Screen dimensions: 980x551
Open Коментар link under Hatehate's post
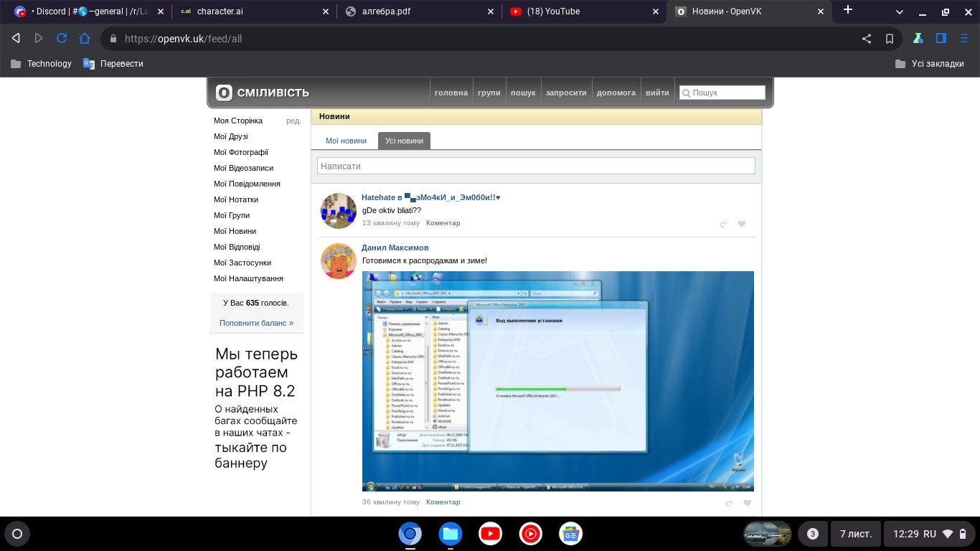[443, 223]
